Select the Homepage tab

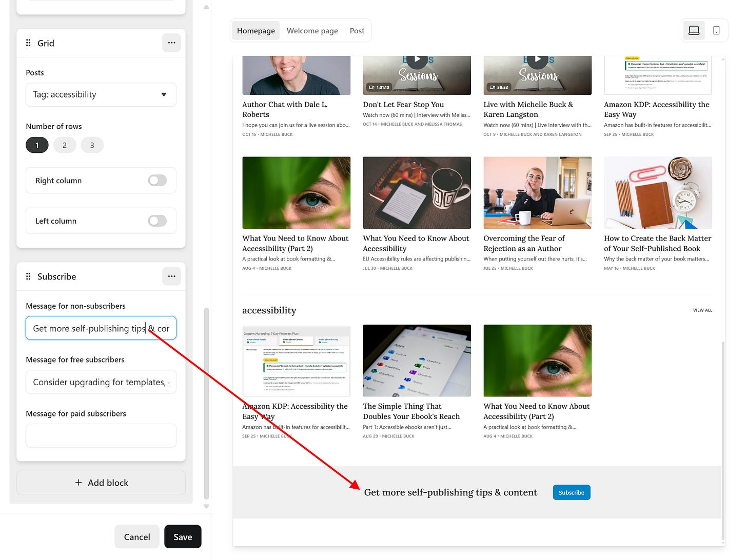click(x=255, y=30)
